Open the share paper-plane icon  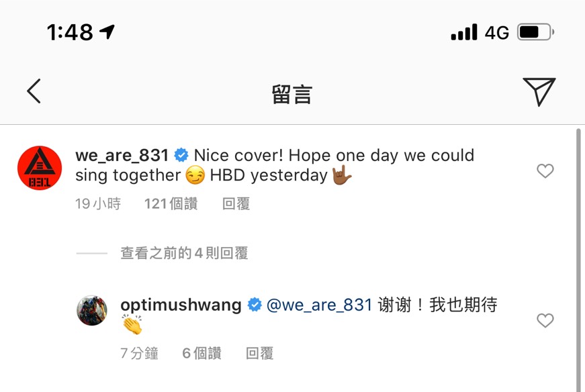[539, 91]
